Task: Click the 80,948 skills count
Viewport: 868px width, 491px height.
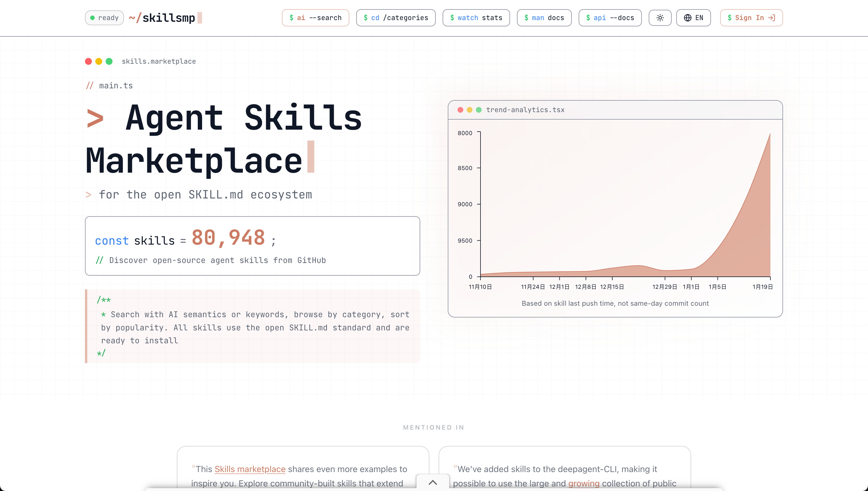Action: (228, 237)
